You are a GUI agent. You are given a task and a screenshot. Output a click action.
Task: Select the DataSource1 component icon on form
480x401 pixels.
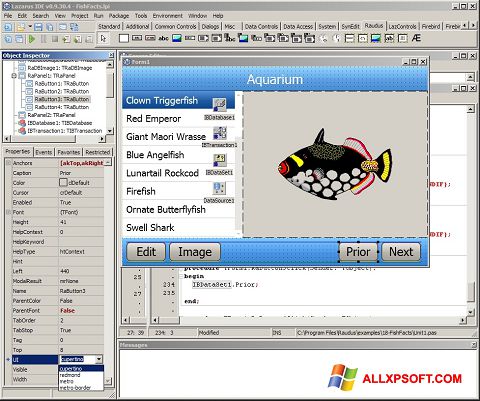click(x=219, y=188)
